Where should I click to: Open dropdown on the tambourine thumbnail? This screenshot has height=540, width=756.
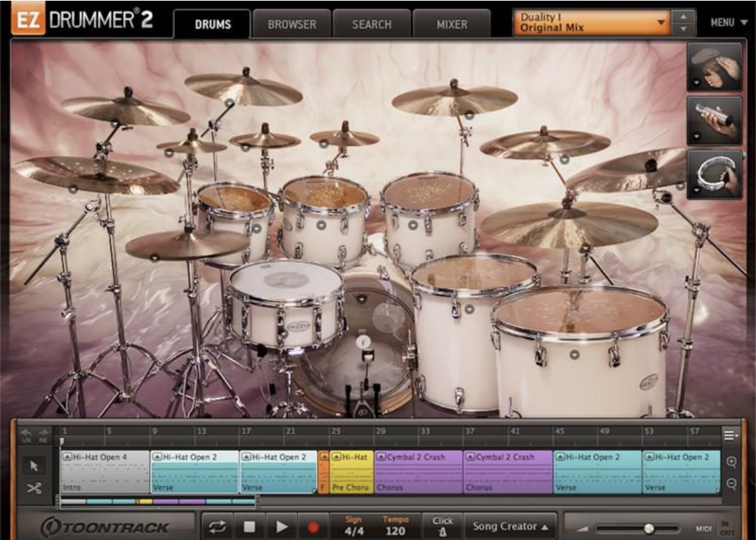[x=696, y=191]
